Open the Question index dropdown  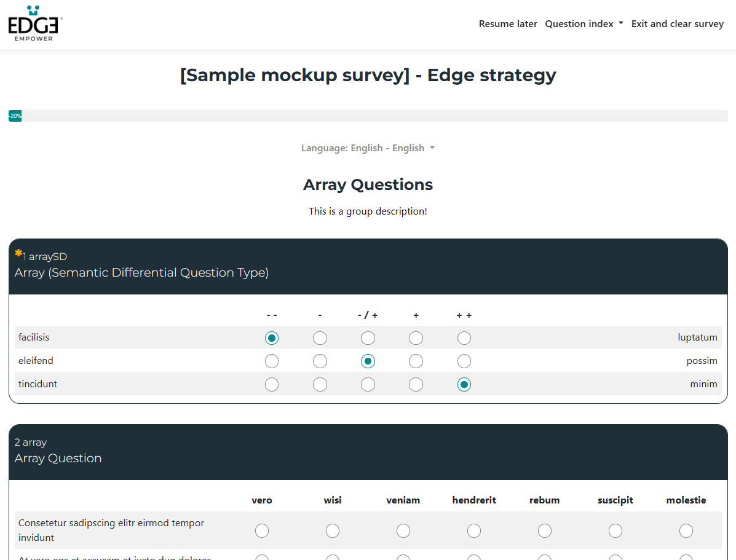pos(584,24)
